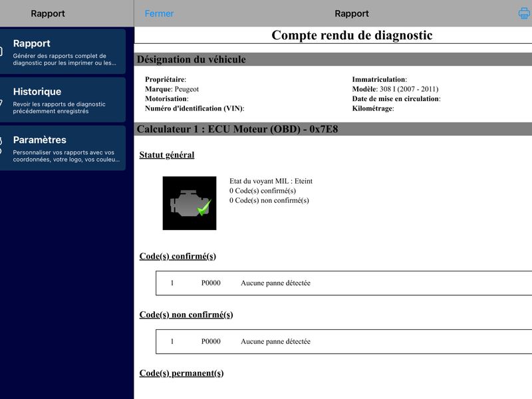This screenshot has height=399, width=532.
Task: Click the "Motorisation" field label
Action: click(x=167, y=98)
